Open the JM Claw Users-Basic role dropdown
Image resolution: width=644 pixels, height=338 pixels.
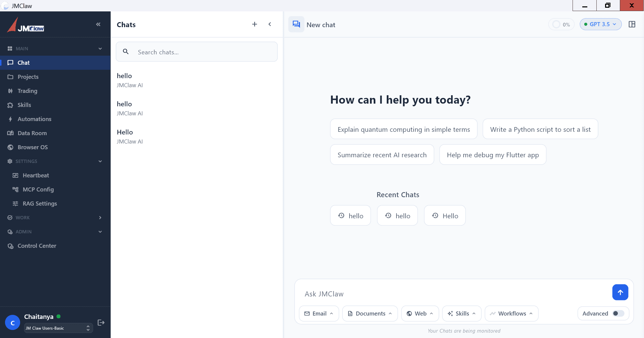point(58,328)
